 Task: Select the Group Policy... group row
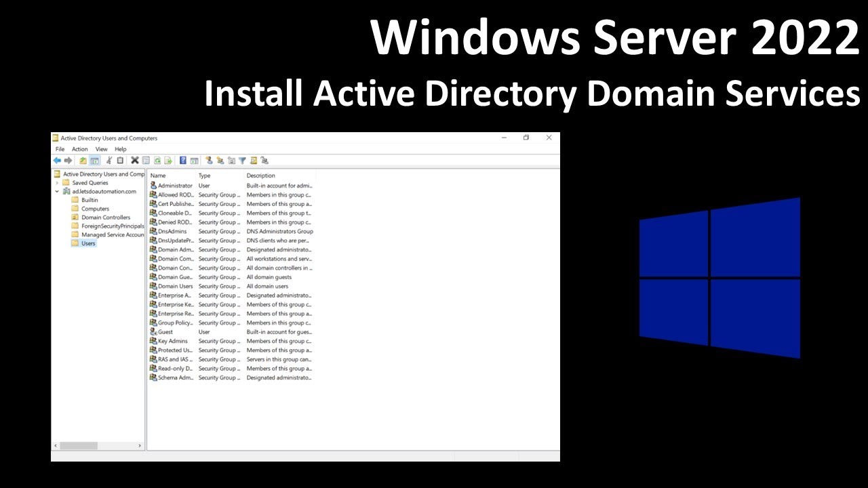(231, 323)
